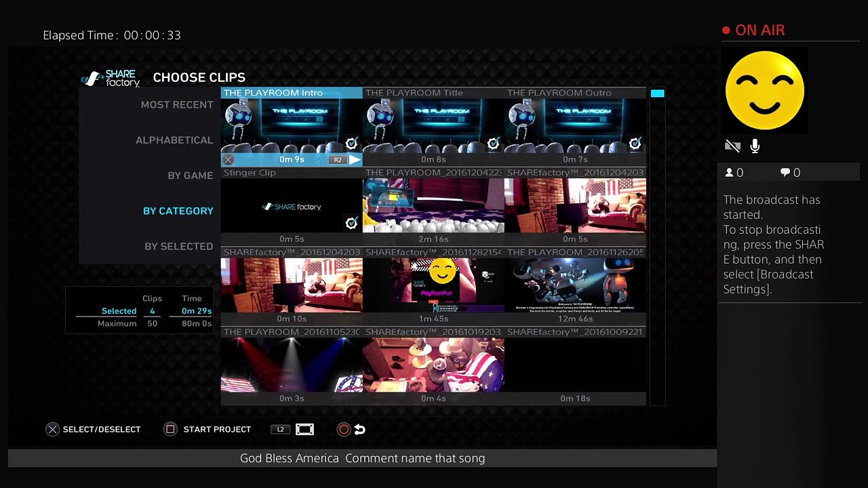Sort clips by Most Recent
Viewport: 868px width, 488px height.
(x=177, y=104)
